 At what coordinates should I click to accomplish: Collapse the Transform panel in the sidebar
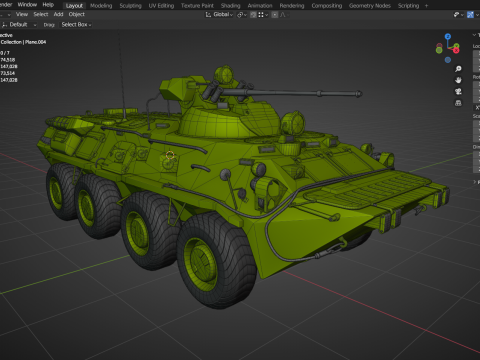475,35
